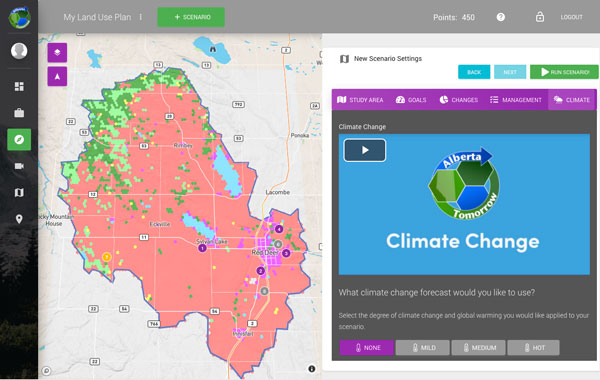
Task: Click the gray map marker 6 near Red Deer
Action: click(278, 244)
